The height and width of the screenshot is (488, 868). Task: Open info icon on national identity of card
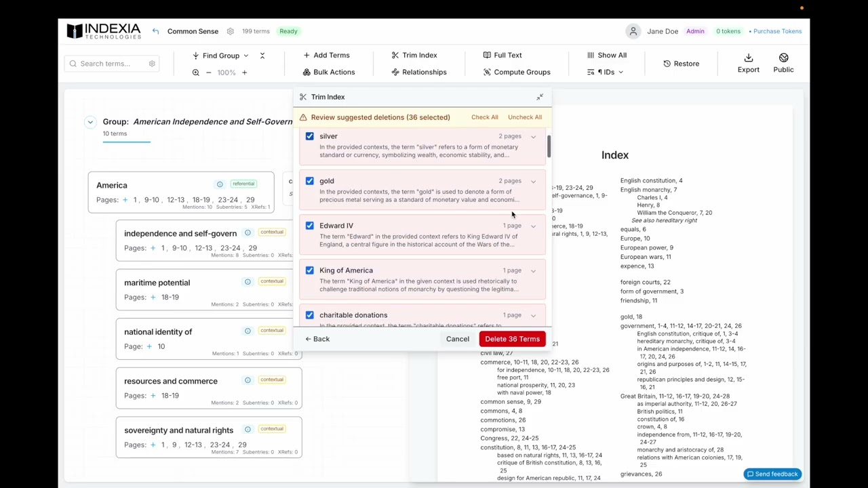click(248, 331)
